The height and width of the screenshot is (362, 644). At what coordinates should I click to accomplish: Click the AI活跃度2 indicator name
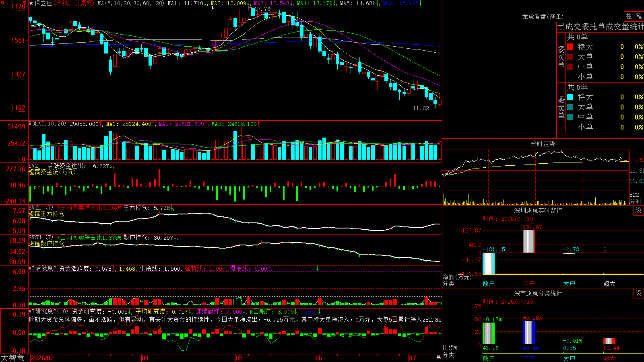pos(43,268)
